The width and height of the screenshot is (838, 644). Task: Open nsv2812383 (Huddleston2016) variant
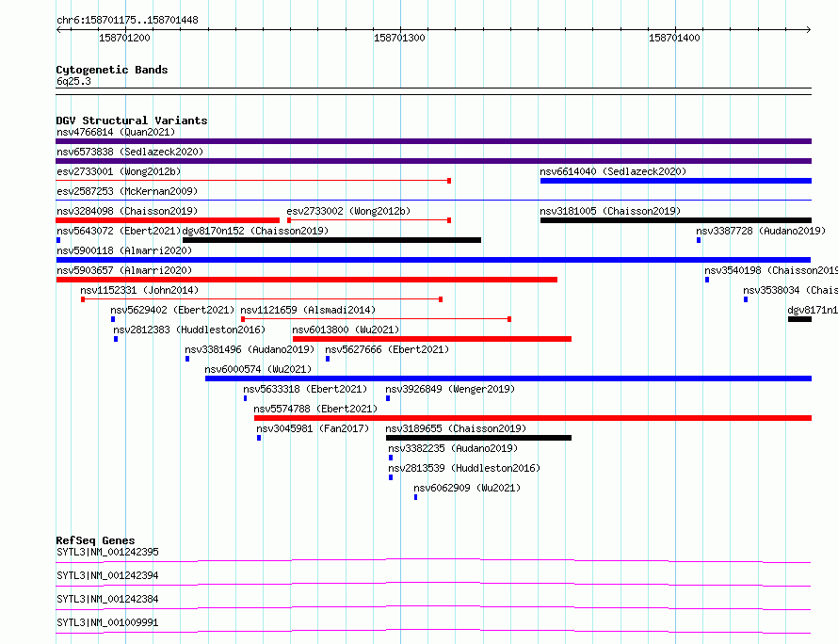tap(189, 330)
